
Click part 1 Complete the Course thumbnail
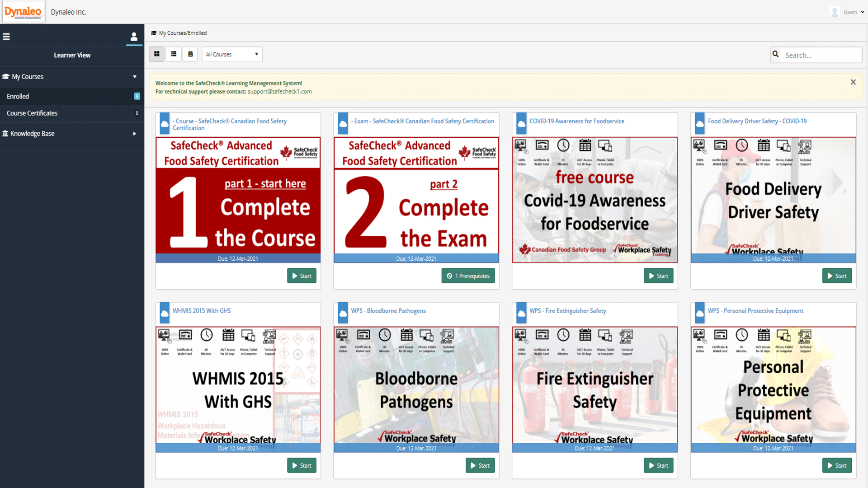coord(238,200)
